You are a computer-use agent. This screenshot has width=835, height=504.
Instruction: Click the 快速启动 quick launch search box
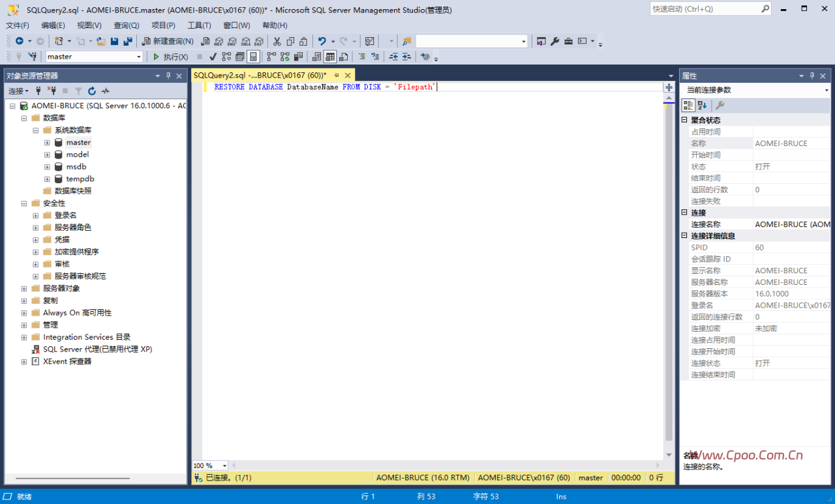click(711, 9)
